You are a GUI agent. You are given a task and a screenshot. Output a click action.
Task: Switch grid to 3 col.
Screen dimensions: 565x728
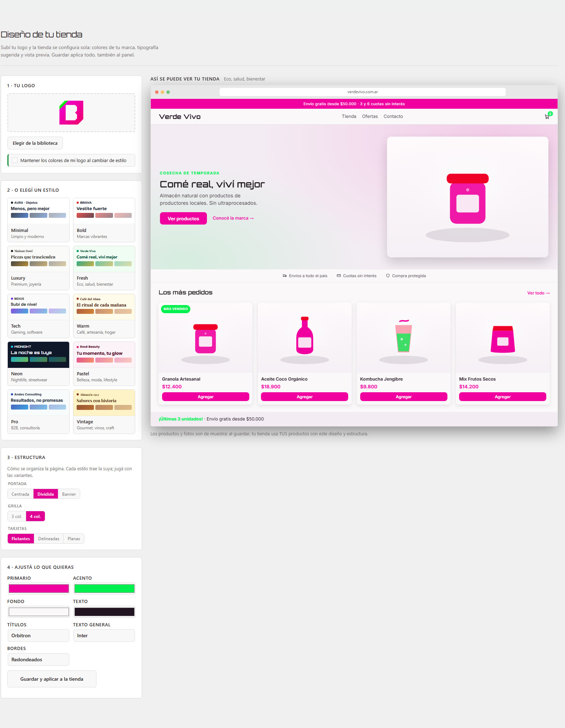click(x=17, y=516)
